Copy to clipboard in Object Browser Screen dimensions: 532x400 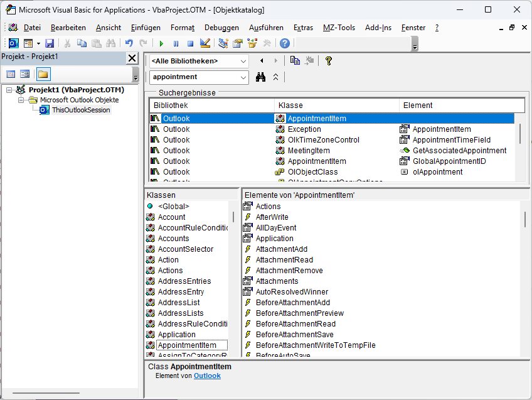point(295,61)
